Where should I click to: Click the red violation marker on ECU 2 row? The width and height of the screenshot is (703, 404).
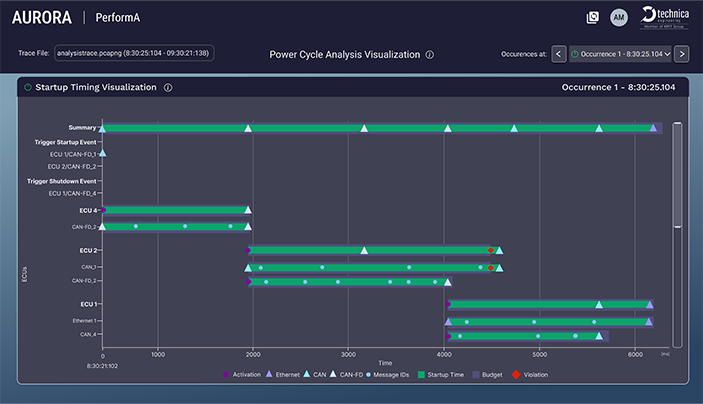490,251
